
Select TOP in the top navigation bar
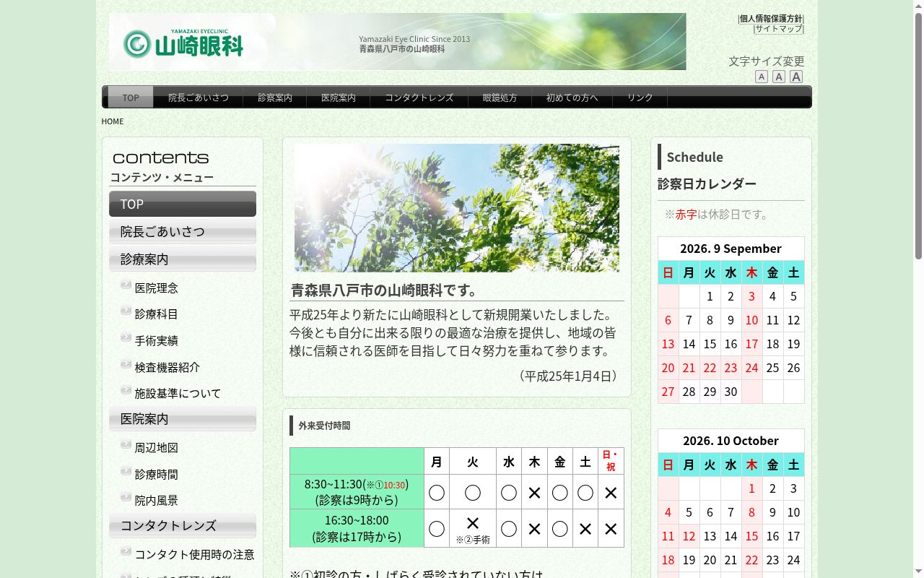(x=131, y=98)
